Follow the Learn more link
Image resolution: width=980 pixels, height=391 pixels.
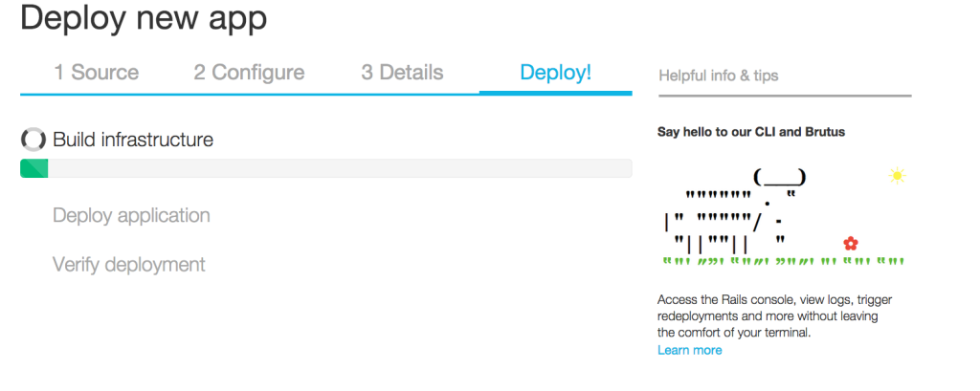tap(689, 351)
